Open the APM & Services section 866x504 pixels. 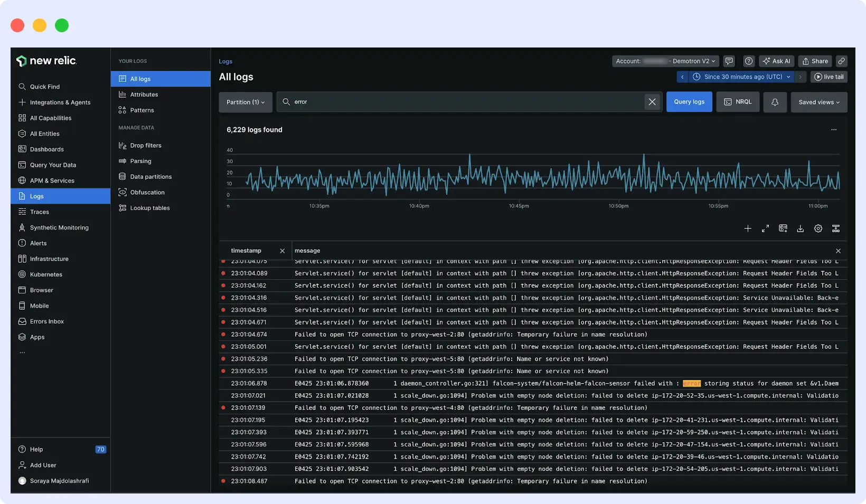pos(51,180)
